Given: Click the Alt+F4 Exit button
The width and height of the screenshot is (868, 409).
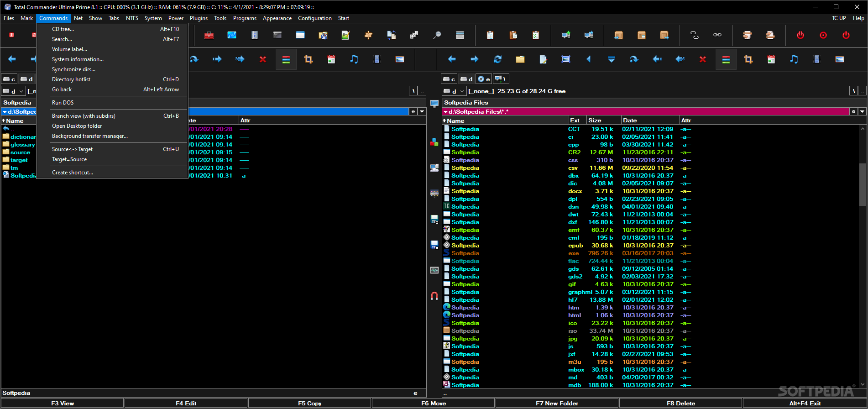Looking at the screenshot, I should (805, 403).
